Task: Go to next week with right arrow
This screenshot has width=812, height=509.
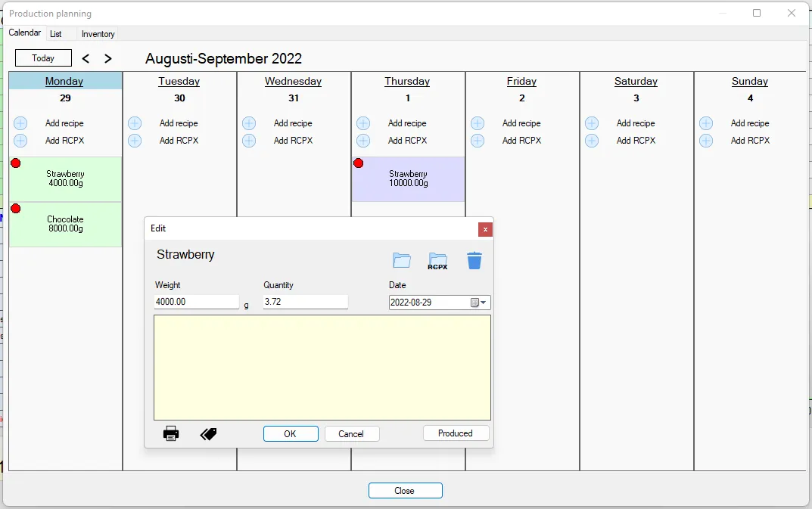Action: pos(107,58)
